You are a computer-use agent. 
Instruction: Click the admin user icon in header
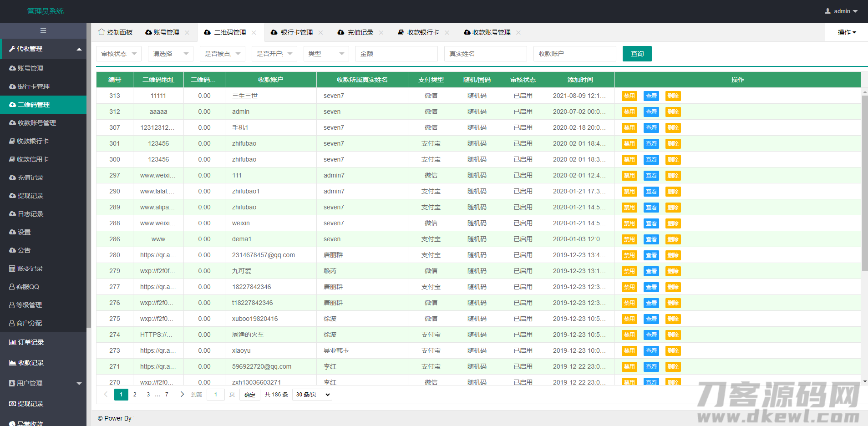click(827, 11)
